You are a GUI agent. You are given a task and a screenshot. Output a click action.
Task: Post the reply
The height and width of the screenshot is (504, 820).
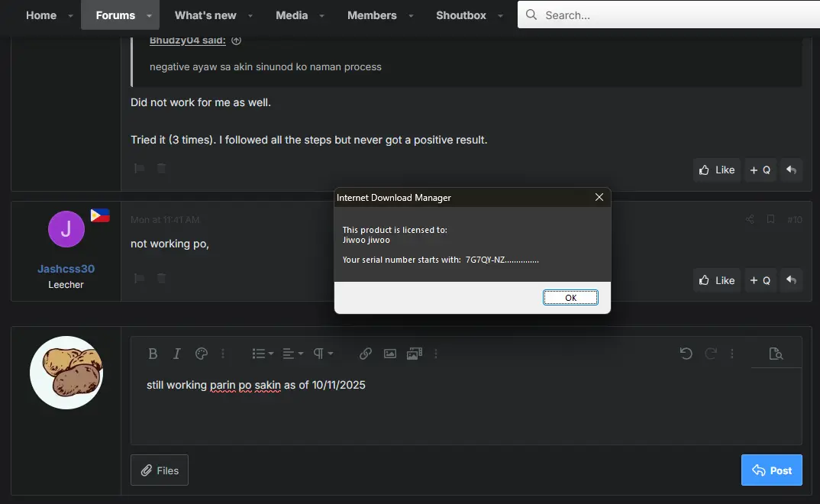[771, 470]
